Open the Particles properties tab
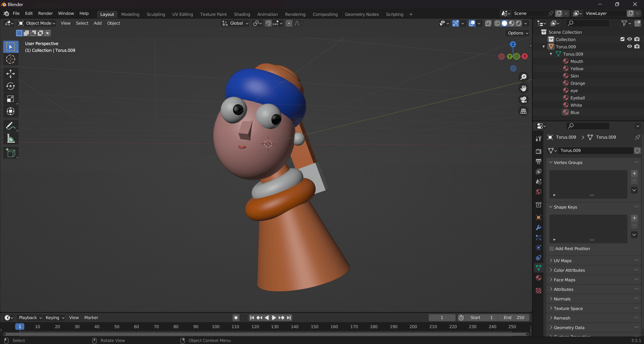This screenshot has width=644, height=344. 539,238
